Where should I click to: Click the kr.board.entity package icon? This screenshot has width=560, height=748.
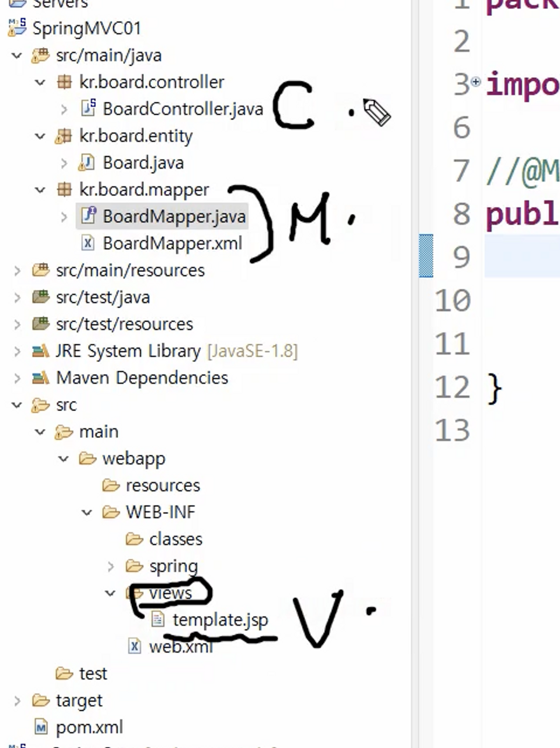(x=64, y=136)
